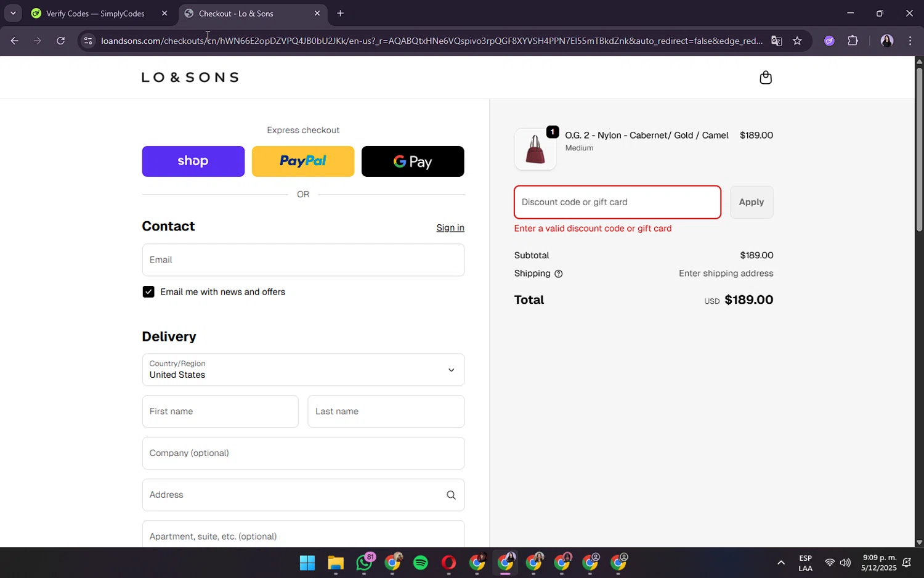Reload the checkout page
Image resolution: width=924 pixels, height=578 pixels.
[60, 41]
